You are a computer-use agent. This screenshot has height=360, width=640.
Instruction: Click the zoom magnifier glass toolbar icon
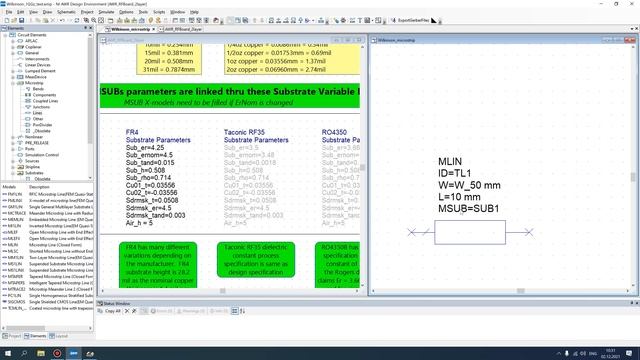[x=93, y=20]
